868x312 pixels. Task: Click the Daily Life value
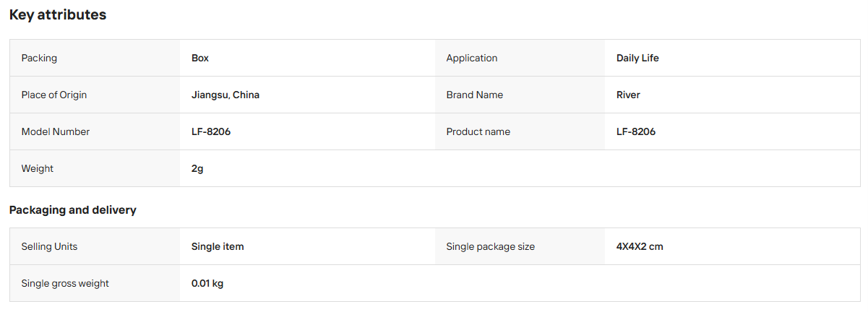coord(637,58)
